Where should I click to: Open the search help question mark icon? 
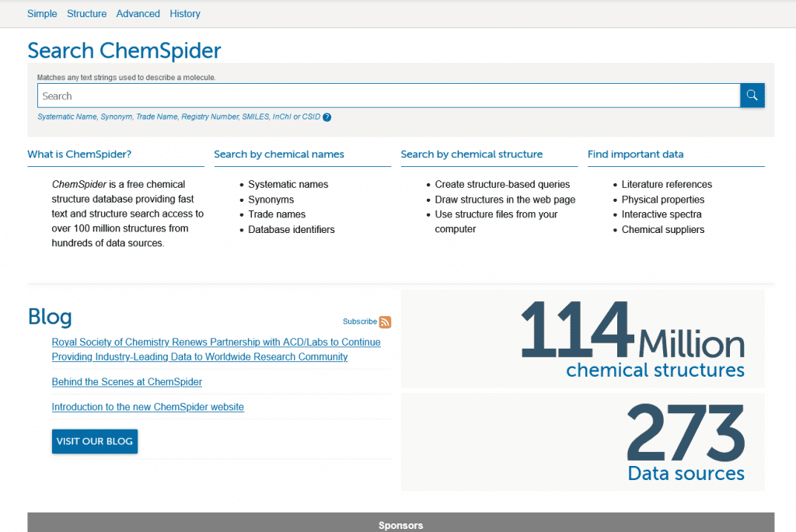point(326,116)
